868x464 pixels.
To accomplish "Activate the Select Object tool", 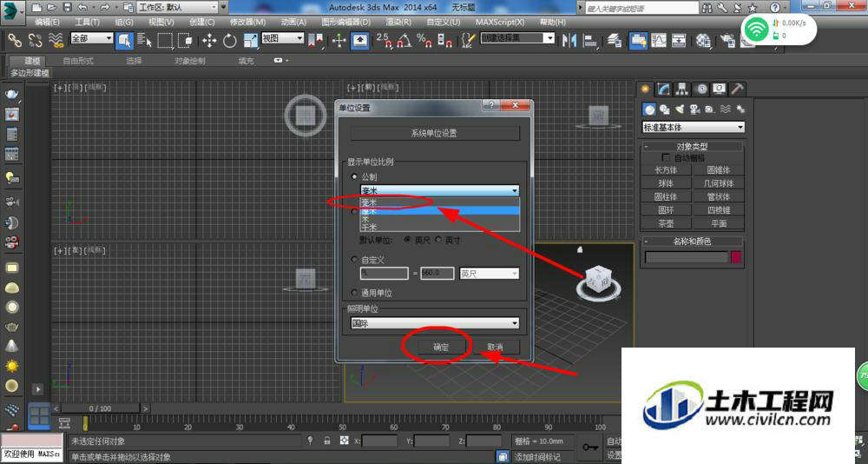I will [x=124, y=40].
